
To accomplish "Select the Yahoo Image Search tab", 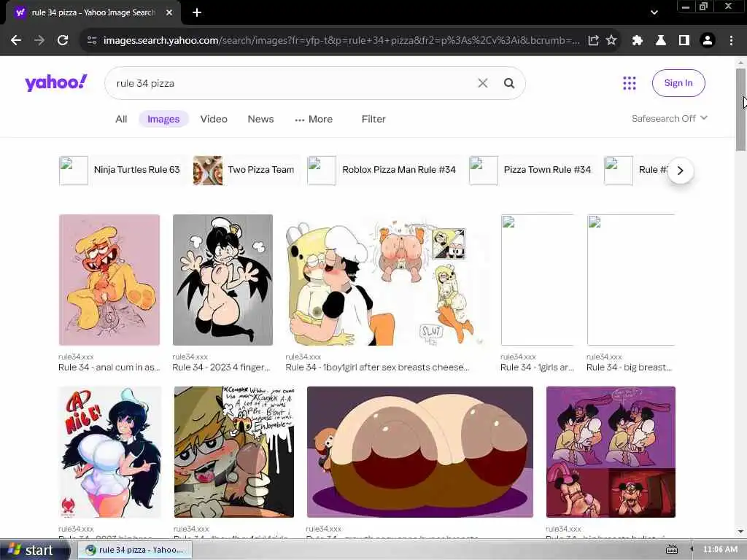I will (93, 13).
